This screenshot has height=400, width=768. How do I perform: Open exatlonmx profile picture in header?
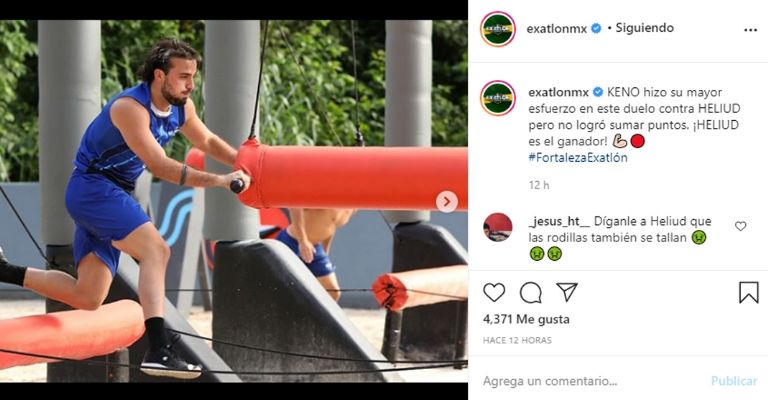point(498,29)
